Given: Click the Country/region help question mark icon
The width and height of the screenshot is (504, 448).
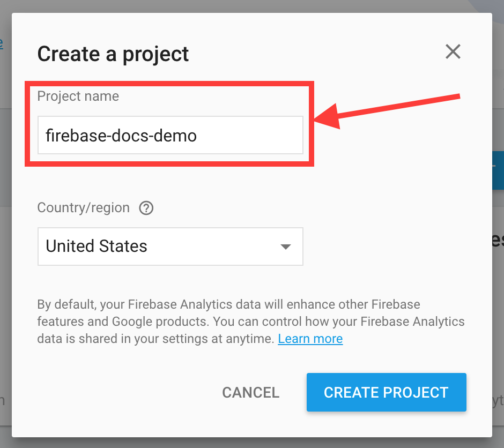Looking at the screenshot, I should (146, 208).
